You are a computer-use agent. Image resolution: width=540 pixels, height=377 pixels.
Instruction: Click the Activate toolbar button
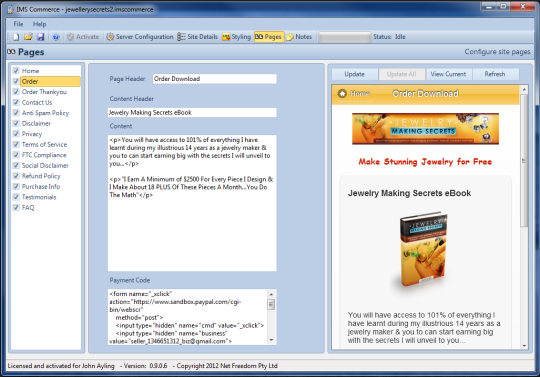[x=83, y=37]
